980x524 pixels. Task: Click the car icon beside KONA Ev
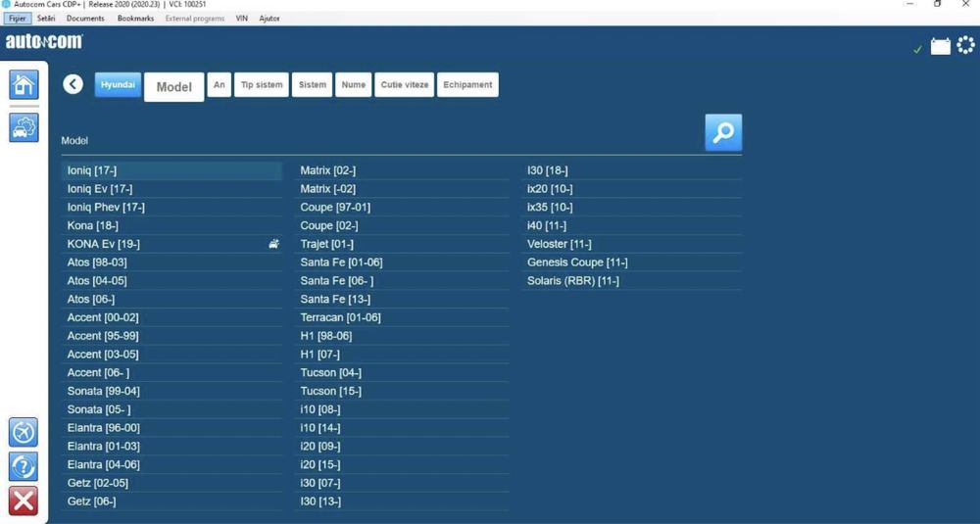click(x=273, y=244)
